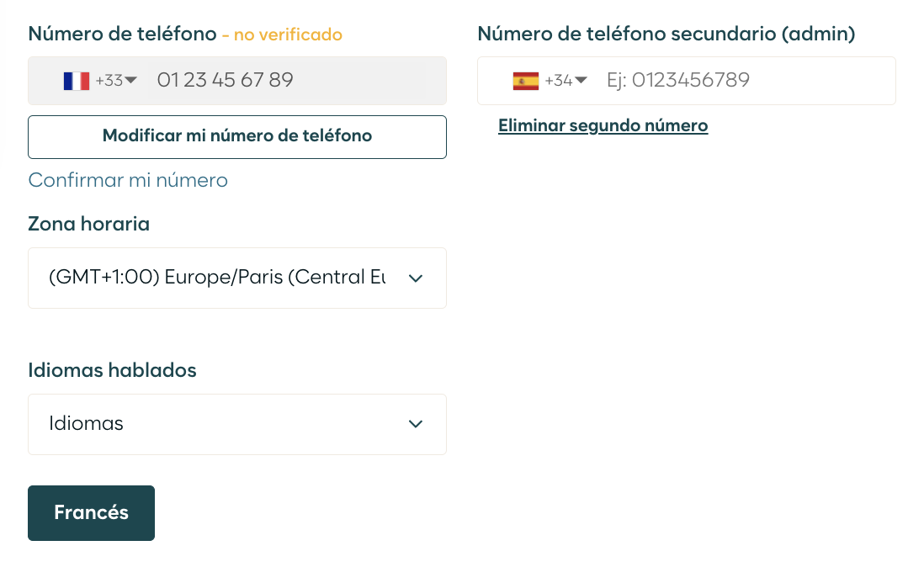Viewport: 924px width, 567px height.
Task: Click the Spanish flag icon
Action: tap(526, 81)
